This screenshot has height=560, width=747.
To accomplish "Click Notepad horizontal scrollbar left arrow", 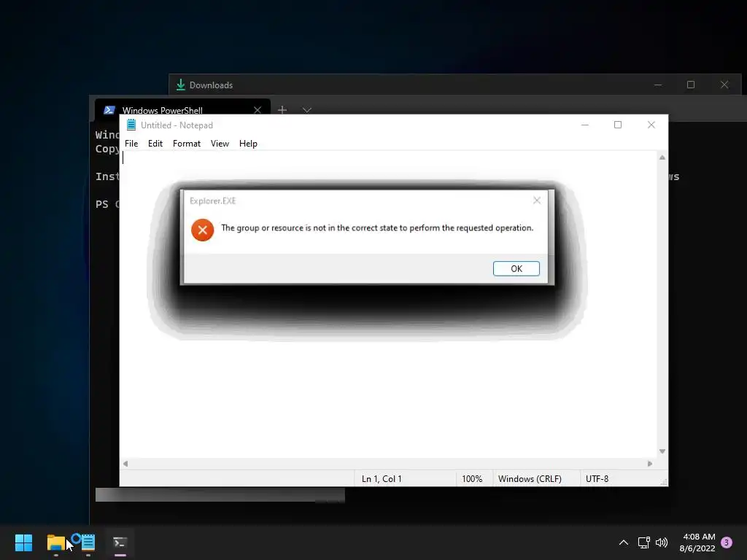I will click(x=125, y=464).
